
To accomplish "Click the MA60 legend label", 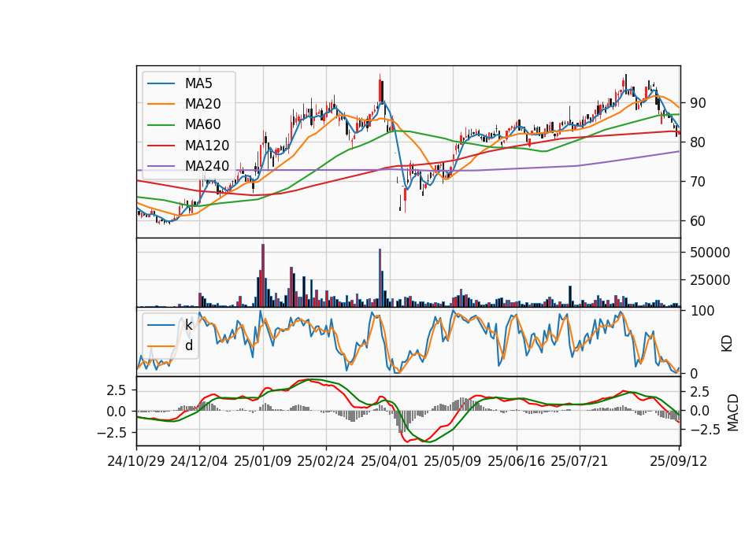I will click(202, 125).
